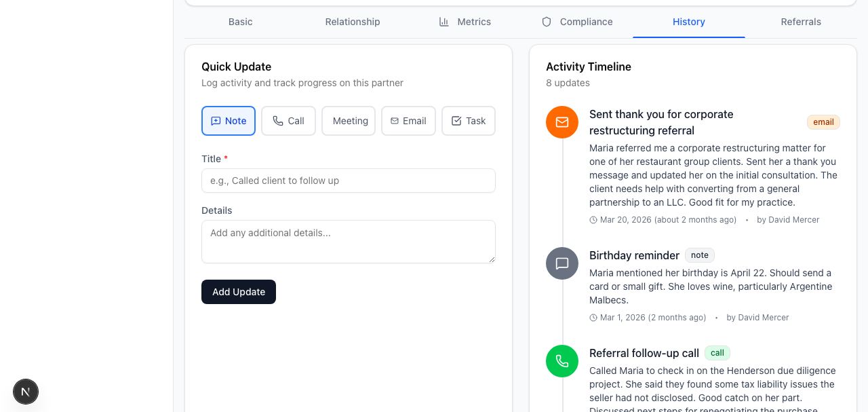Click the Add Update button
This screenshot has width=868, height=412.
pos(239,292)
